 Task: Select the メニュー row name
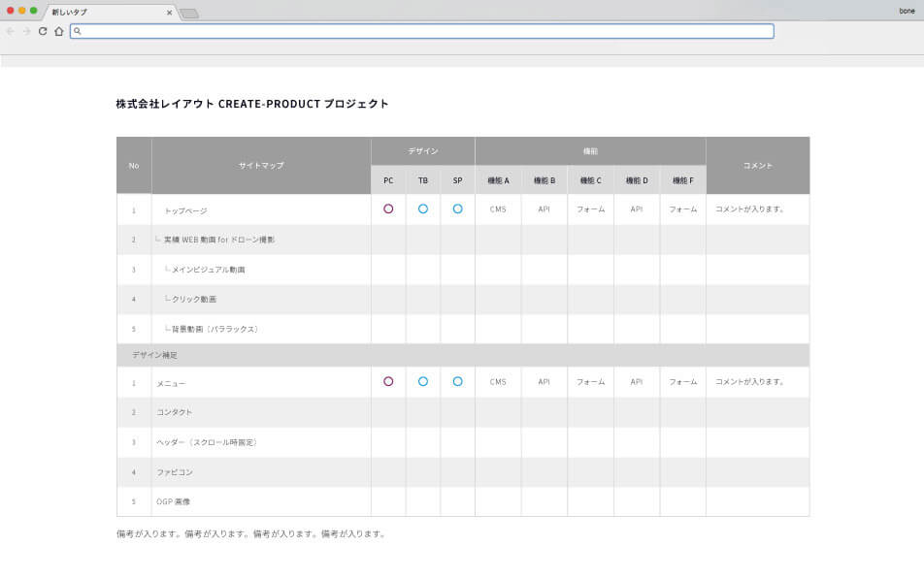171,383
